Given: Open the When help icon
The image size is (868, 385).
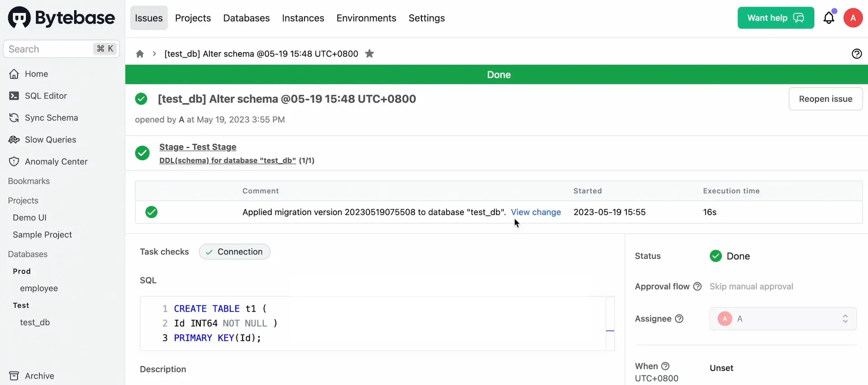Looking at the screenshot, I should 665,366.
